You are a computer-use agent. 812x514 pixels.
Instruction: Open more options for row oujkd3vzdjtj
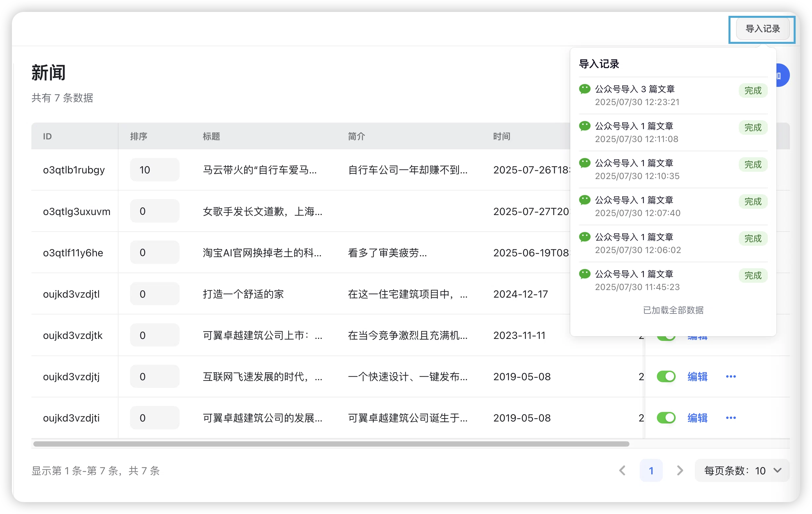click(730, 377)
